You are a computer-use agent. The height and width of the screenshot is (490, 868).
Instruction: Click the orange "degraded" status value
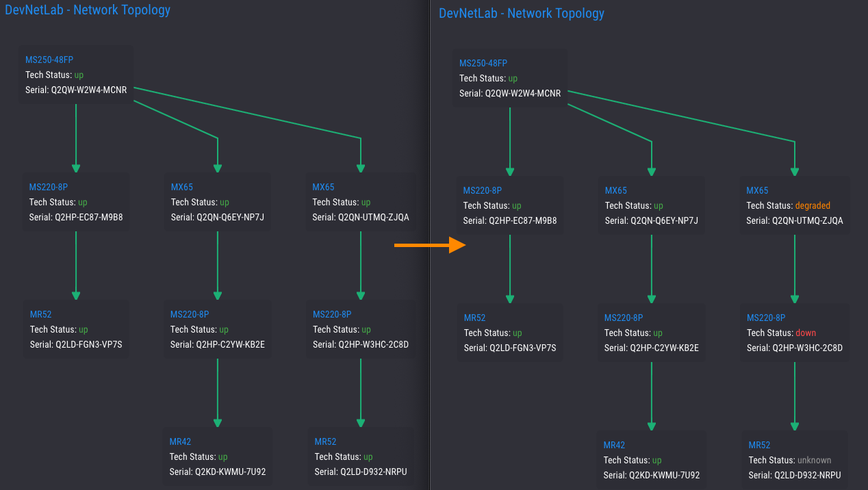[x=813, y=205]
